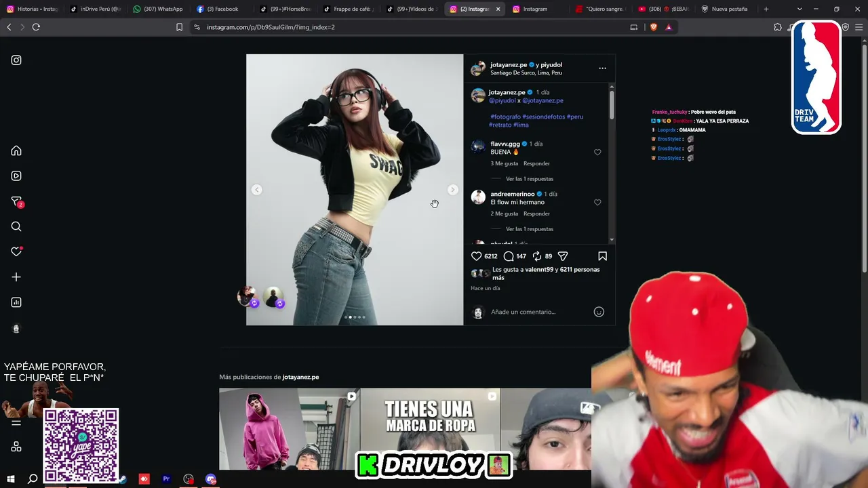
Task: Open the Instagram search icon
Action: click(x=16, y=226)
